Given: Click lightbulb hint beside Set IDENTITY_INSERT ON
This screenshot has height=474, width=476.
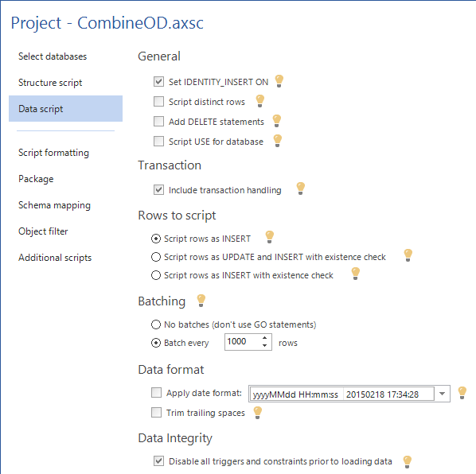Looking at the screenshot, I should pyautogui.click(x=279, y=81).
